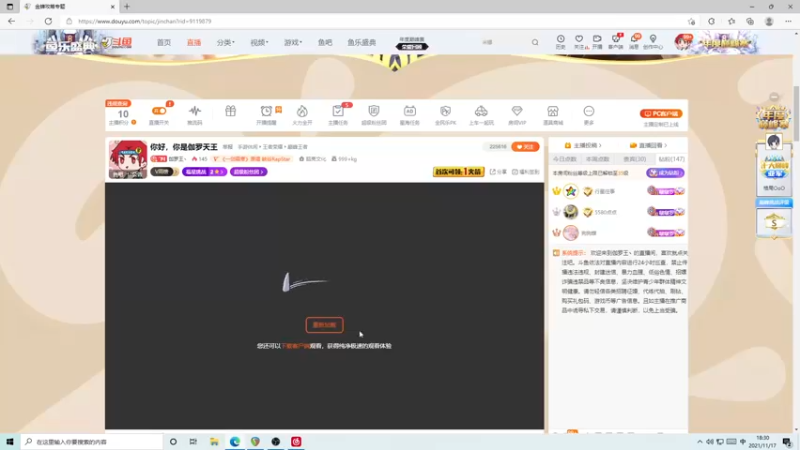Open the 十大巅峰 floating widget
The height and width of the screenshot is (450, 800).
(773, 168)
